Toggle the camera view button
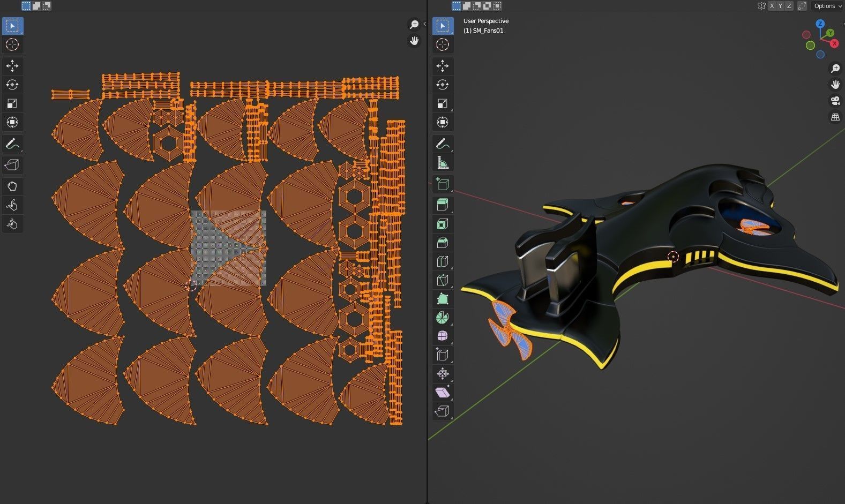The width and height of the screenshot is (845, 504). [835, 101]
